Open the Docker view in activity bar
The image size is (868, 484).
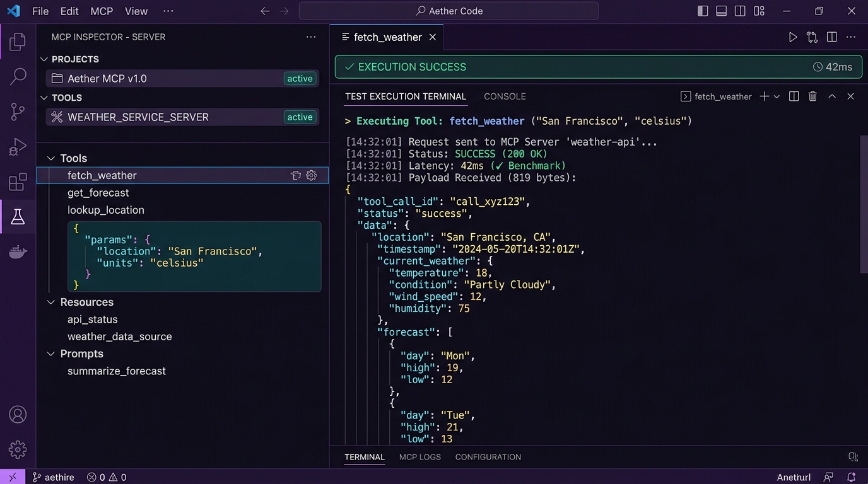[18, 251]
